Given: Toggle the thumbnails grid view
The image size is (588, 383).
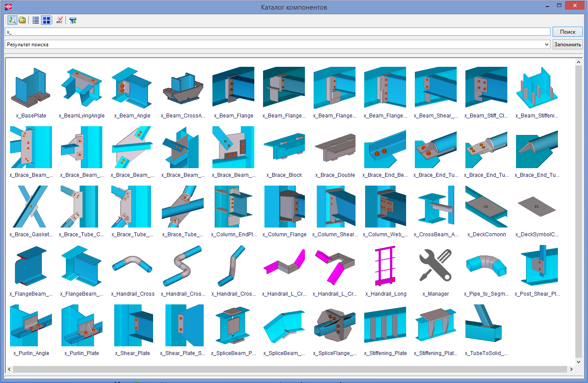Looking at the screenshot, I should point(46,20).
